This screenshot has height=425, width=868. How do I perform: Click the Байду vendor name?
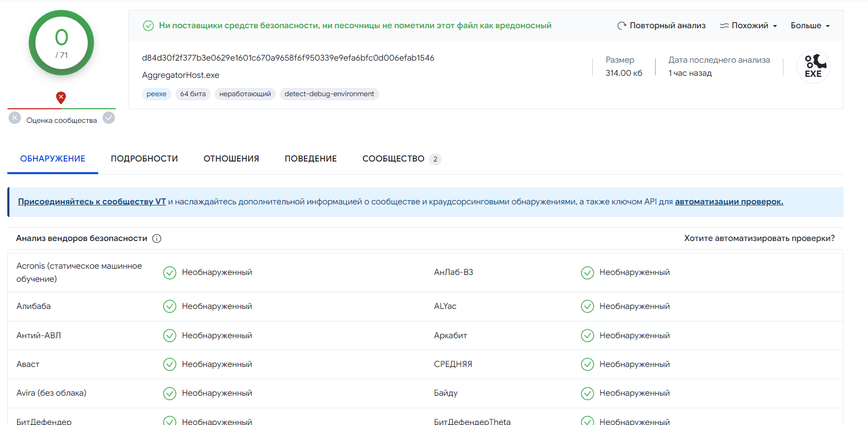click(445, 393)
